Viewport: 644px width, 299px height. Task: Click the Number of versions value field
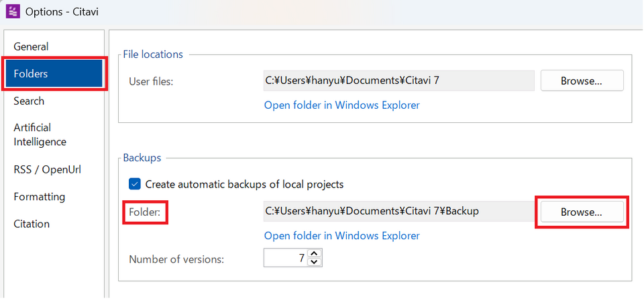point(286,258)
